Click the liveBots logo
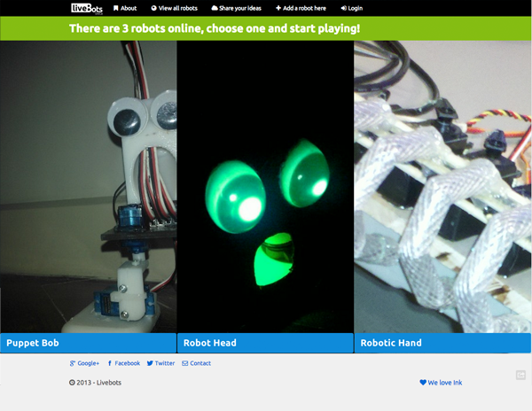 click(x=87, y=9)
